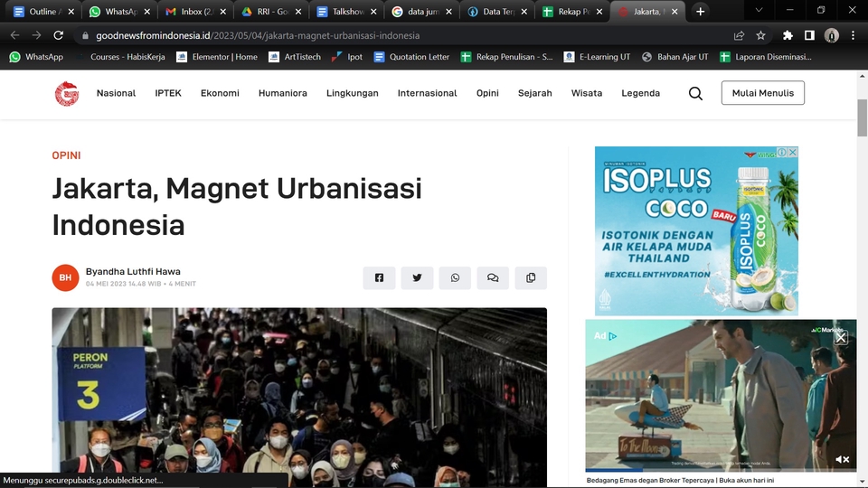868x488 pixels.
Task: Open the Opini menu item
Action: [487, 93]
